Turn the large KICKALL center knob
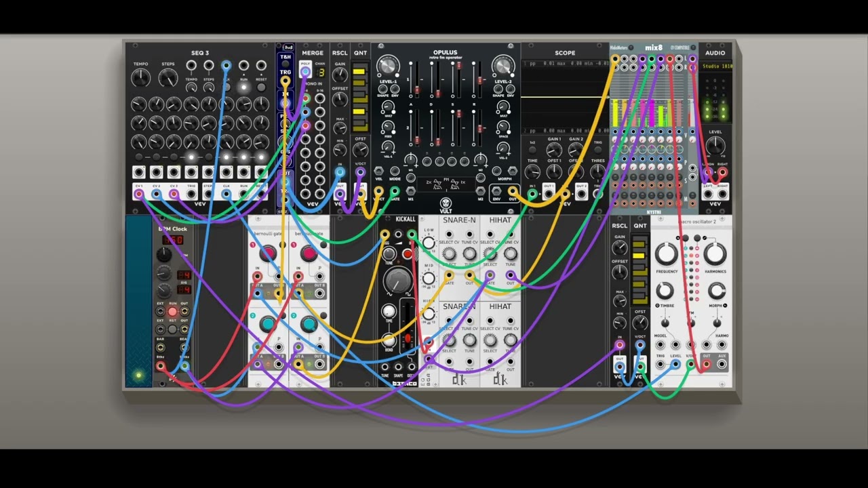This screenshot has height=488, width=868. click(398, 279)
